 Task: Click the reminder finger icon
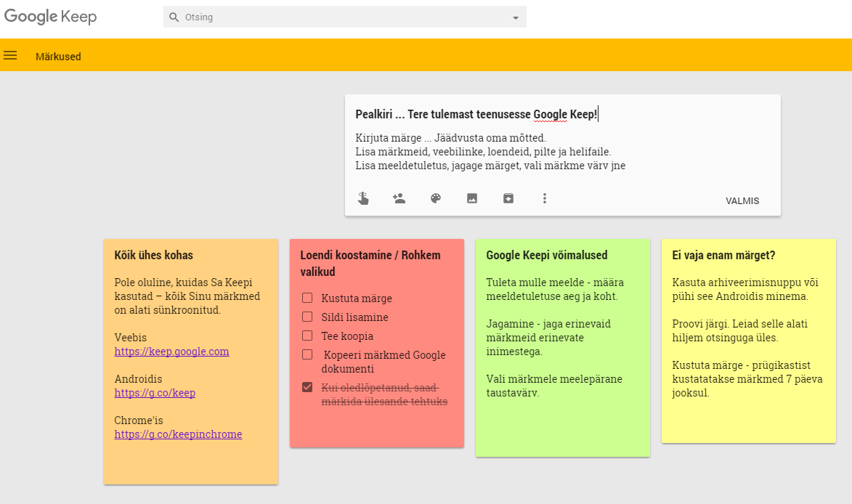coord(363,198)
